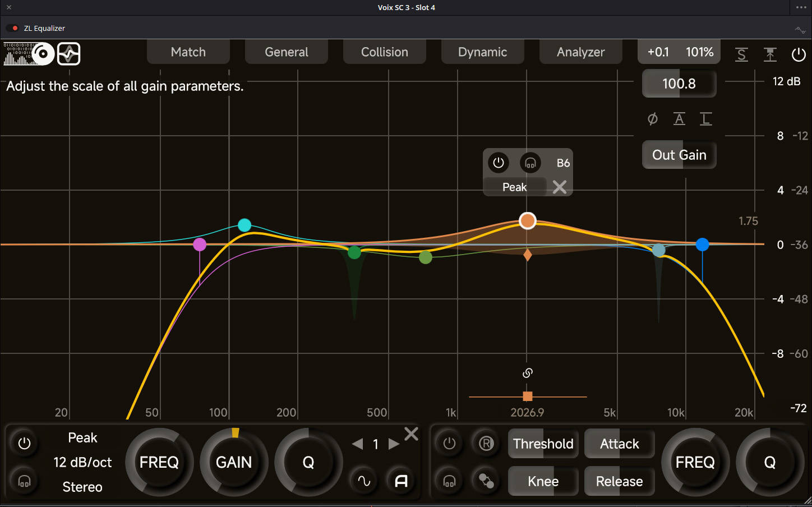Open the Collision tab

(384, 52)
